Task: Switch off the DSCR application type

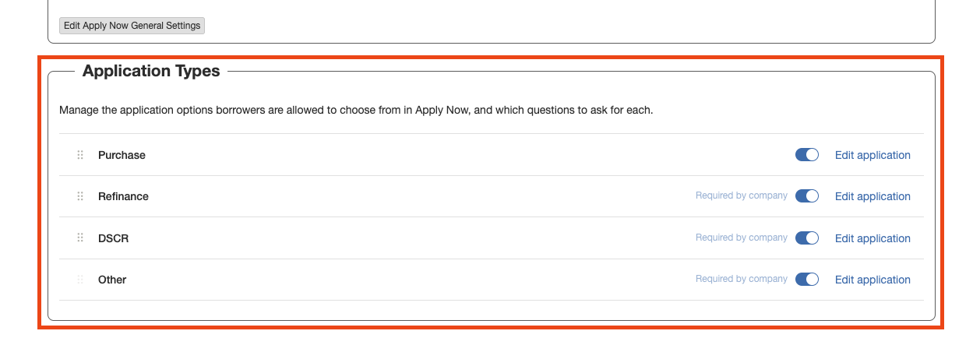Action: coord(807,238)
